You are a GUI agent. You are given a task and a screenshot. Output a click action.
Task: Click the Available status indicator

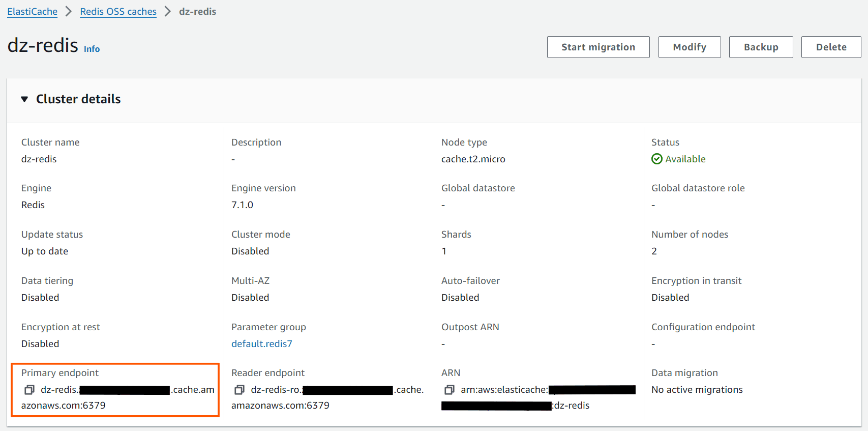(679, 159)
